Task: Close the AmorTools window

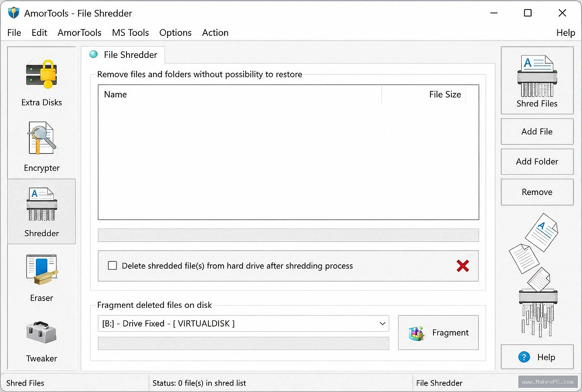Action: coord(562,13)
